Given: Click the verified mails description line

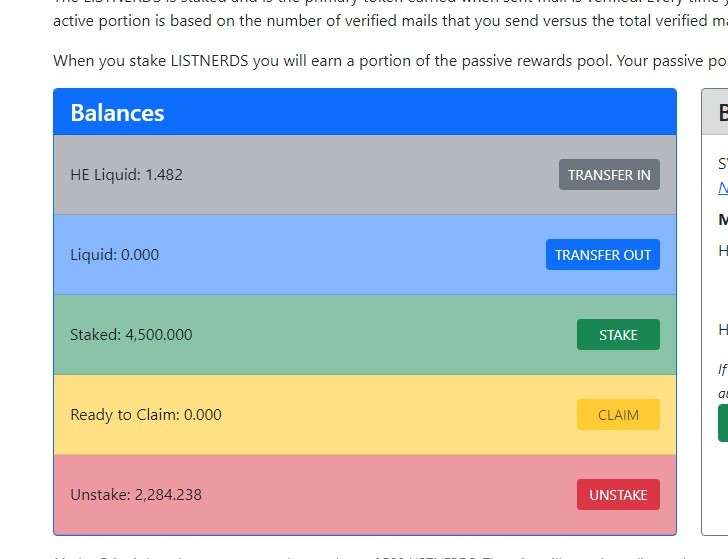Looking at the screenshot, I should [390, 20].
